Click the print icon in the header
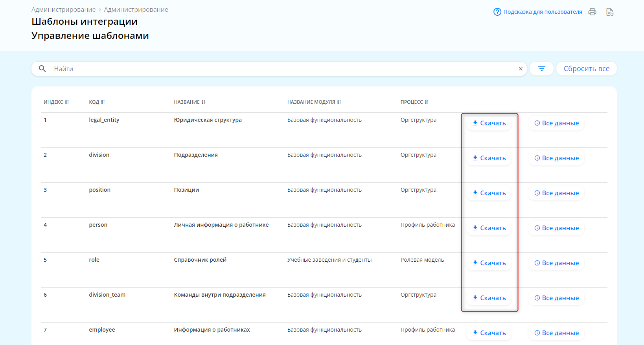This screenshot has width=644, height=345. [592, 12]
